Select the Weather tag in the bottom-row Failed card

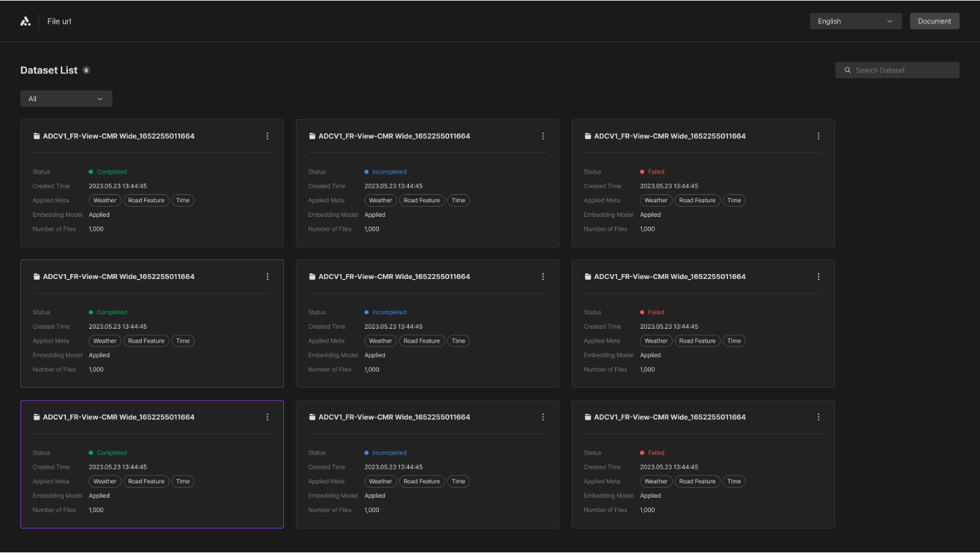(x=656, y=481)
